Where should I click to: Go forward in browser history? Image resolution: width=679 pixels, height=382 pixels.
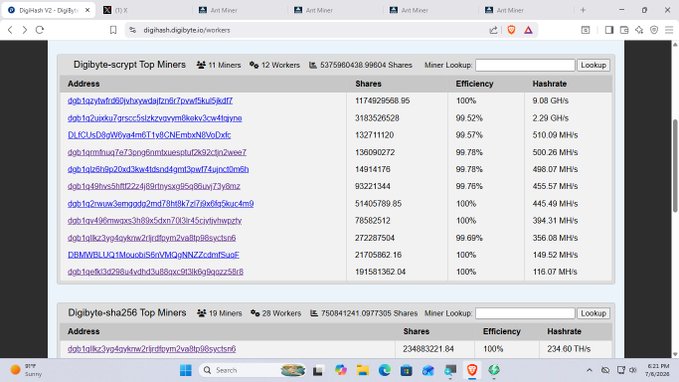point(25,30)
